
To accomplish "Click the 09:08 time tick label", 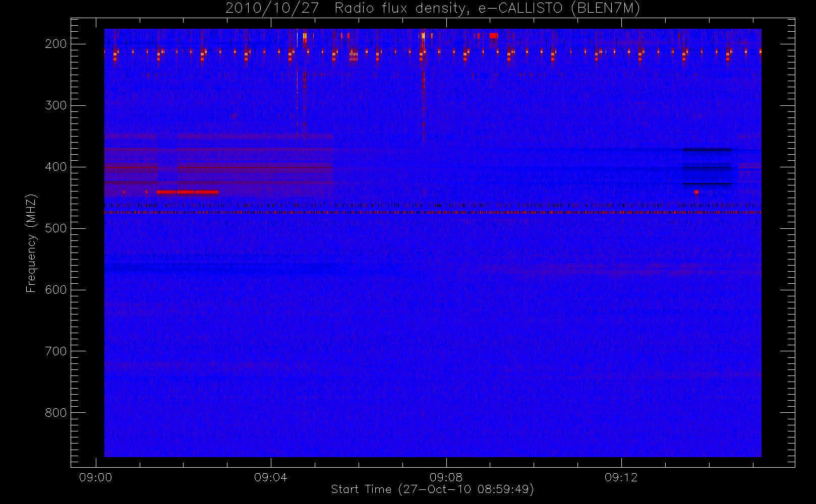I will click(446, 477).
